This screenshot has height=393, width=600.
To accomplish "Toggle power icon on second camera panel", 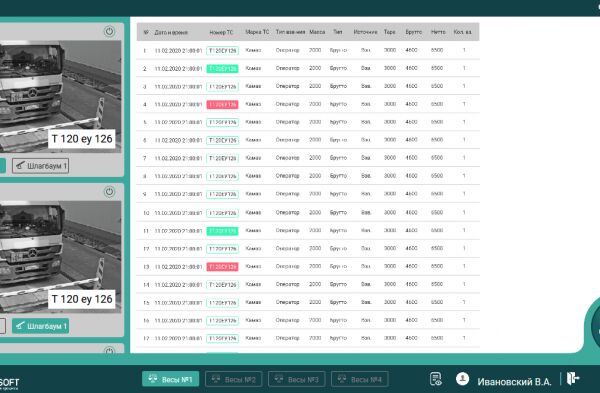I will click(x=109, y=192).
